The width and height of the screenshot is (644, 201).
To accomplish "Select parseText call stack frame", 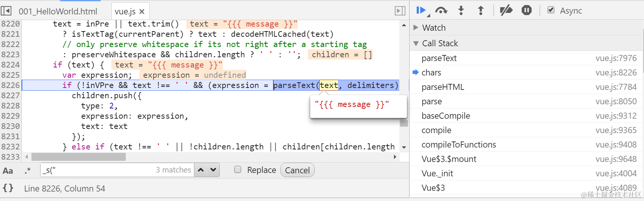I will coord(527,58).
